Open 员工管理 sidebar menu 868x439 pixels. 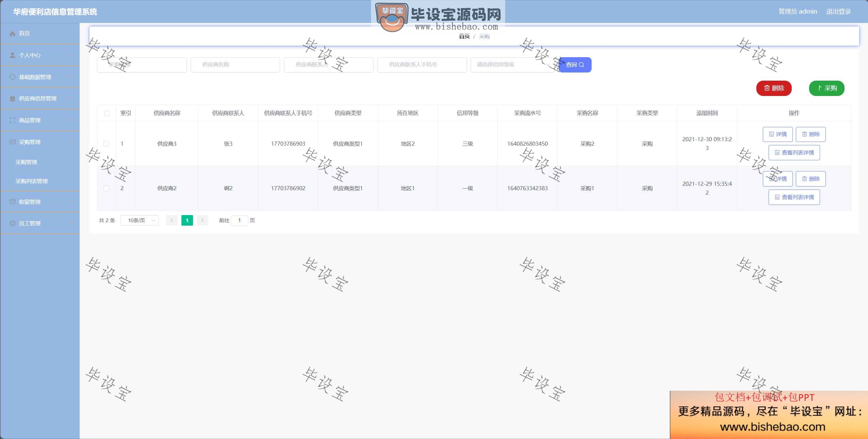pyautogui.click(x=40, y=224)
